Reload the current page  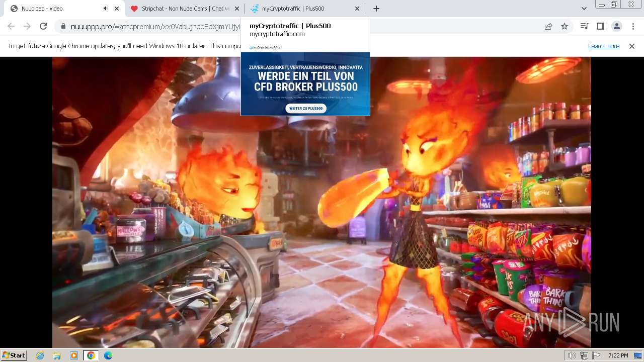point(43,26)
